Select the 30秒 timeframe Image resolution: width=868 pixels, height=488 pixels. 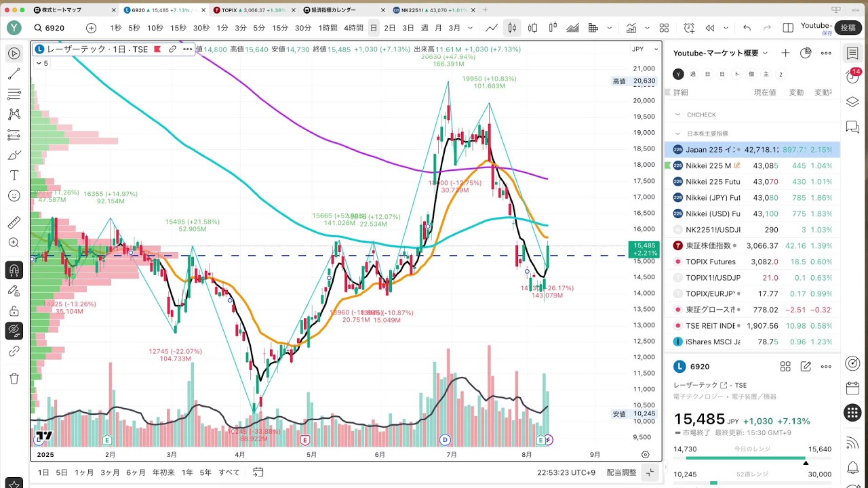pyautogui.click(x=201, y=28)
